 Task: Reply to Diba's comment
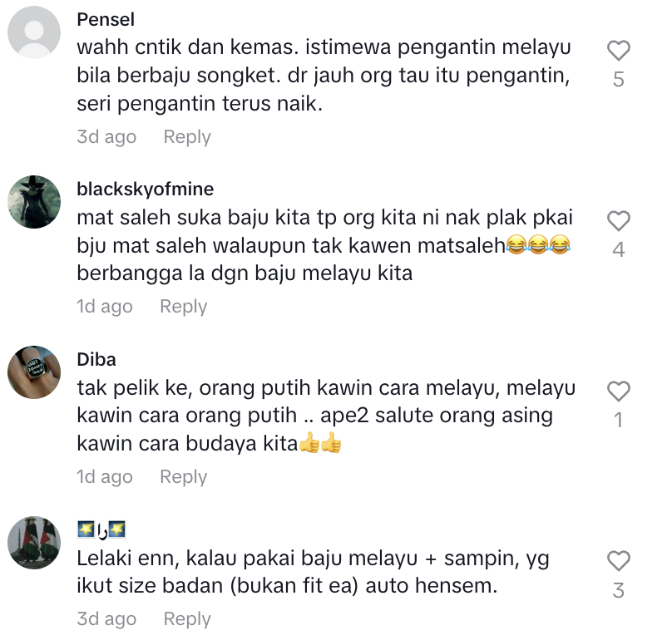pos(184,476)
